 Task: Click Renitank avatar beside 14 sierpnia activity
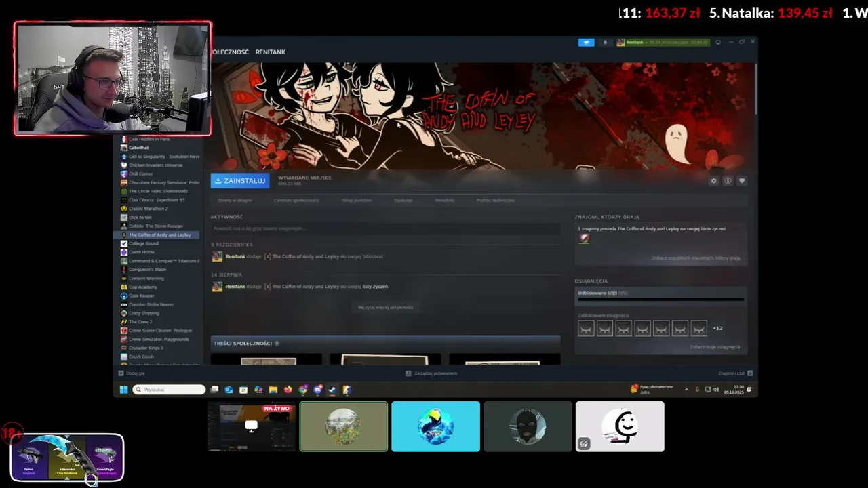217,287
